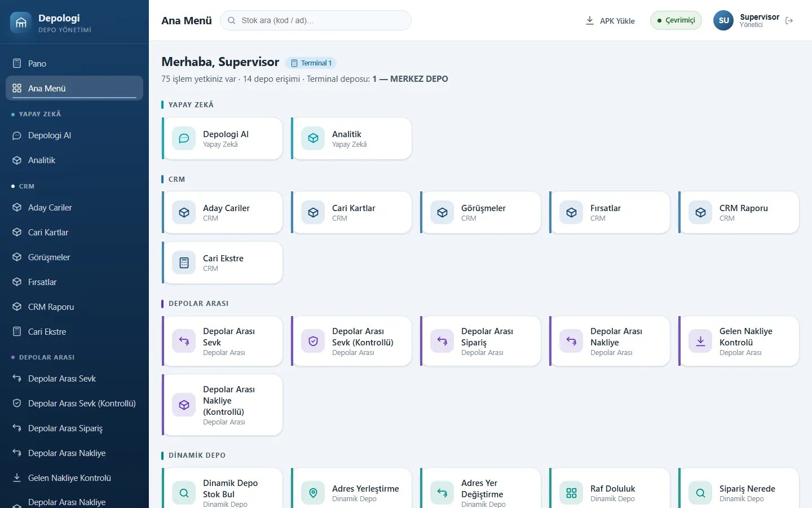Open Fırsatlar from the sidebar

74,282
